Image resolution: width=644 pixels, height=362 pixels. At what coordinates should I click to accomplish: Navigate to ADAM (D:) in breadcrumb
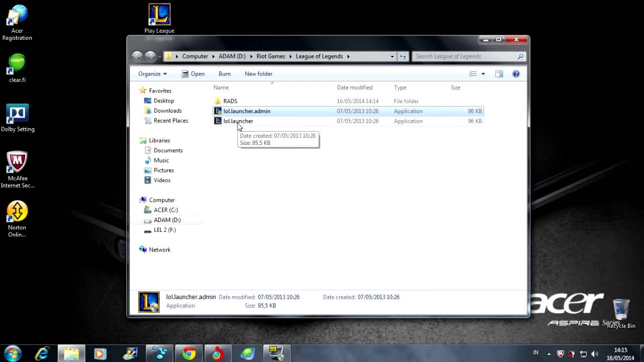232,56
